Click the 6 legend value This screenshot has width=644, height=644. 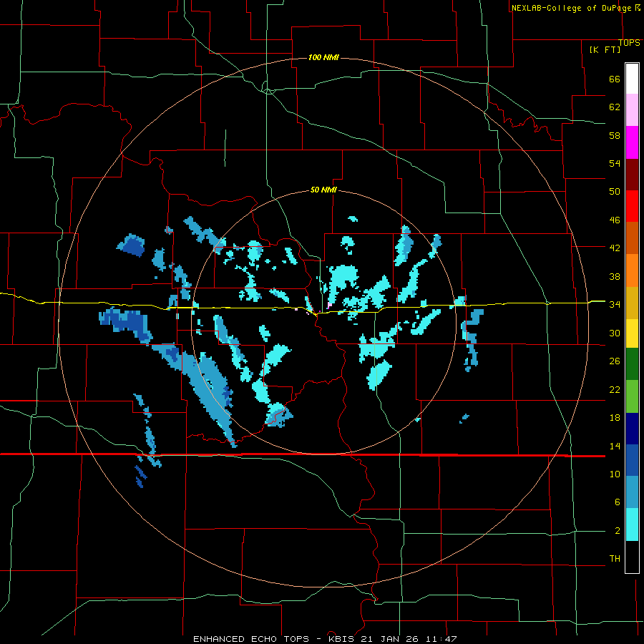click(x=617, y=502)
